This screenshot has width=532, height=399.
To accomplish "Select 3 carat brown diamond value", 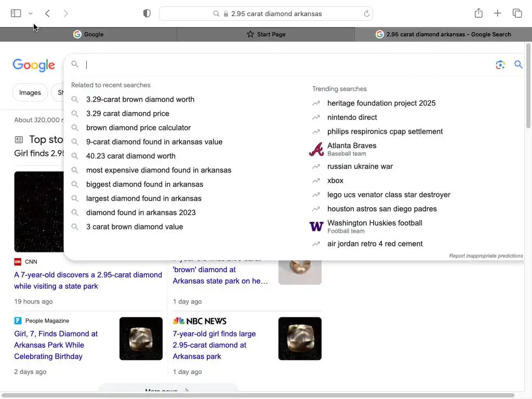I will 135,227.
